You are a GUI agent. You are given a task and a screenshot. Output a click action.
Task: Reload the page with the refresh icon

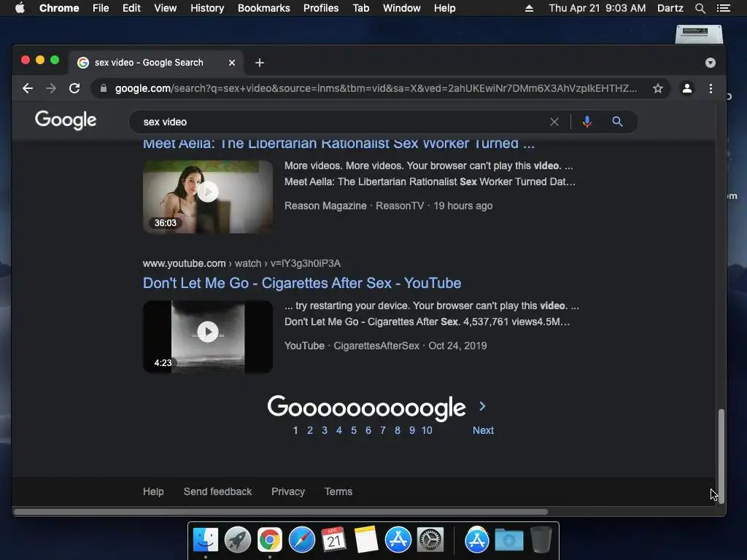tap(74, 88)
